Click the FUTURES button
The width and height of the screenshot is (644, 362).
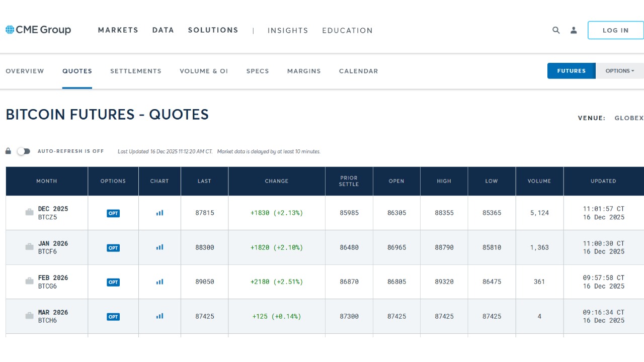tap(571, 71)
